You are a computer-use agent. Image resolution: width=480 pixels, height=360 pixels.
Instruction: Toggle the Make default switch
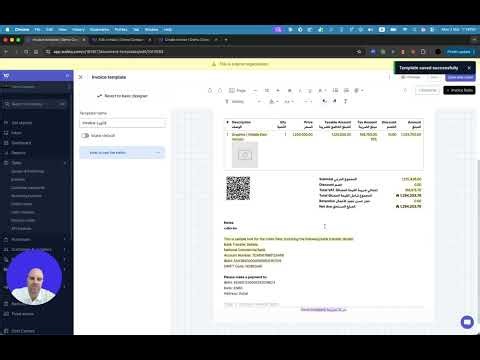point(85,136)
